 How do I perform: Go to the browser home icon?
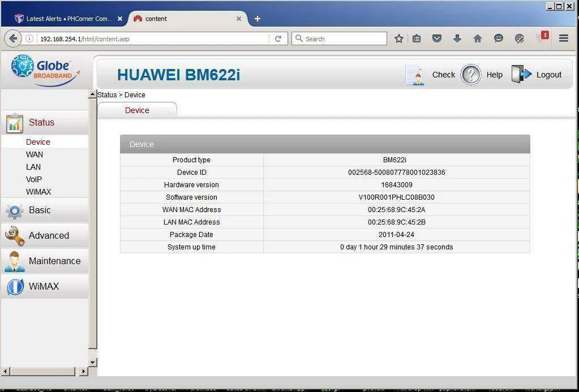(478, 38)
